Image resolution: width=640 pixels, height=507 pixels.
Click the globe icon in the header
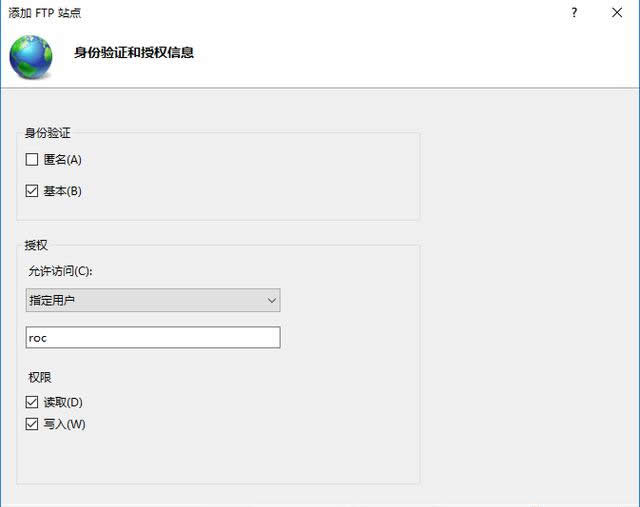click(31, 56)
